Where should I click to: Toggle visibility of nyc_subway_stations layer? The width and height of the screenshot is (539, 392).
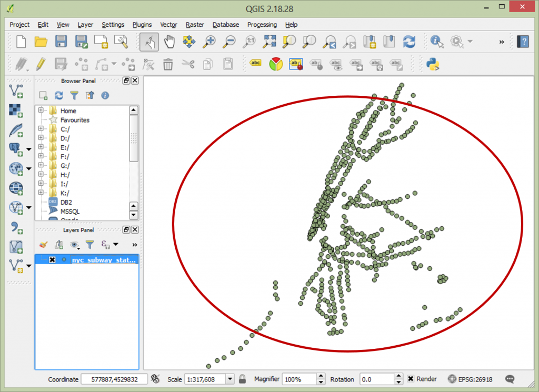[52, 260]
